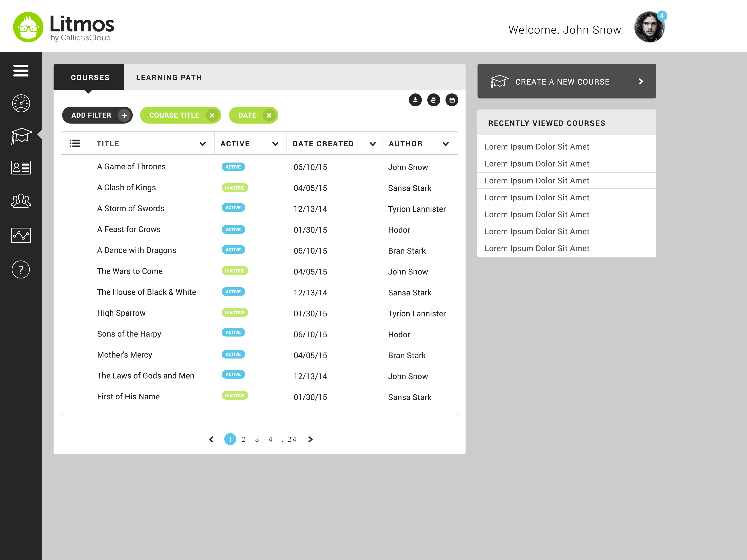Select the Courses tab
Viewport: 747px width, 560px height.
click(x=90, y=78)
